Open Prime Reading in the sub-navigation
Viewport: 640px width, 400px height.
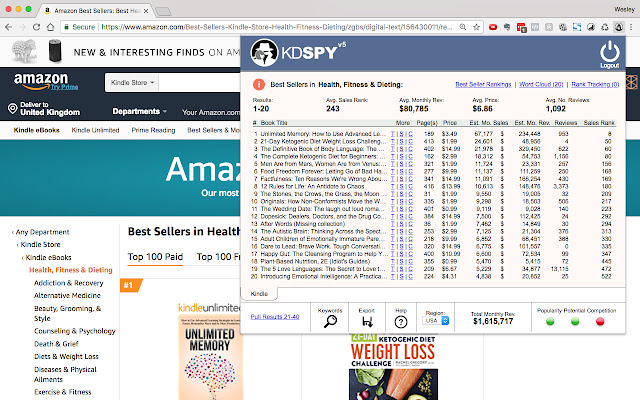click(x=153, y=130)
